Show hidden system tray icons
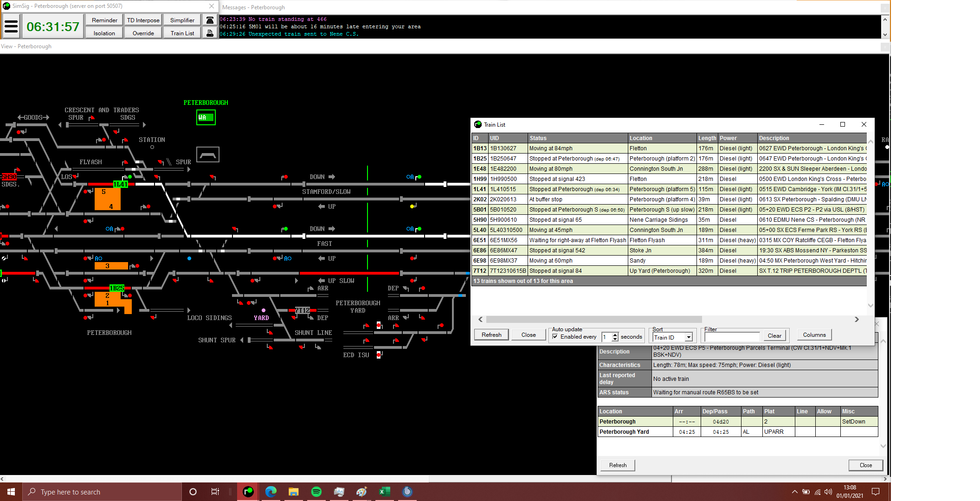Image resolution: width=980 pixels, height=501 pixels. point(794,492)
